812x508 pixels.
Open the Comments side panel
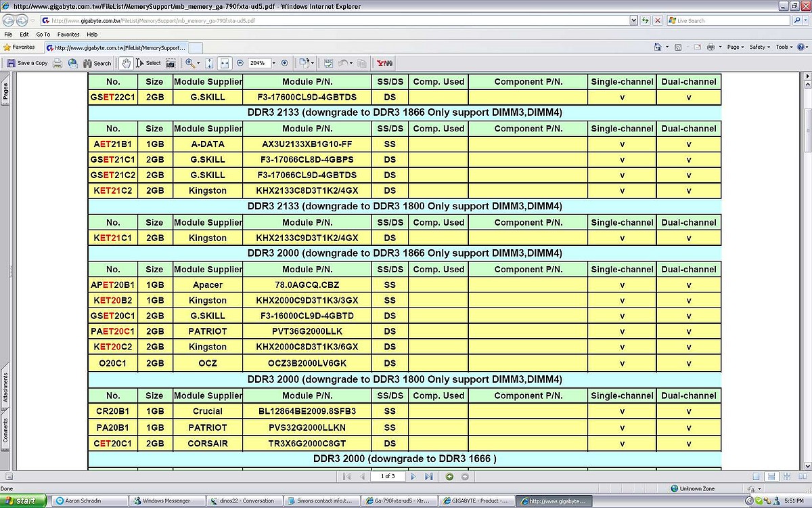(x=5, y=430)
